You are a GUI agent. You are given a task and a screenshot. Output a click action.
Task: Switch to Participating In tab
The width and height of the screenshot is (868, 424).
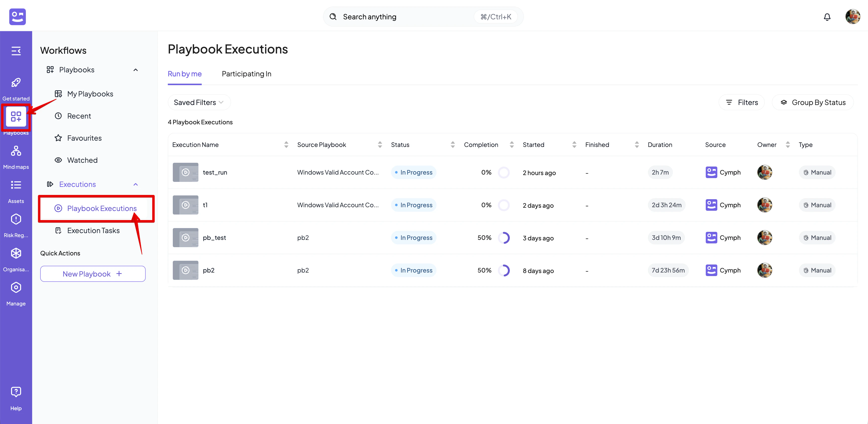[246, 74]
